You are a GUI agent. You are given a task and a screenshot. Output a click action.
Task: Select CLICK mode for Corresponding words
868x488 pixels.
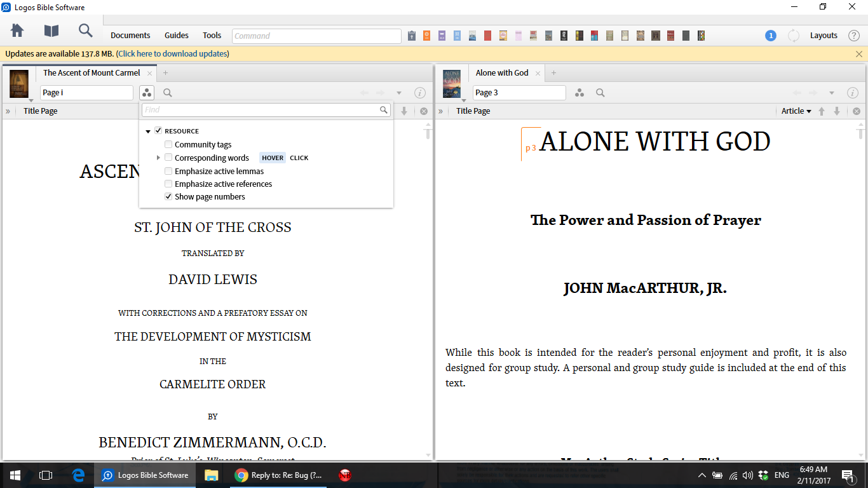tap(299, 158)
